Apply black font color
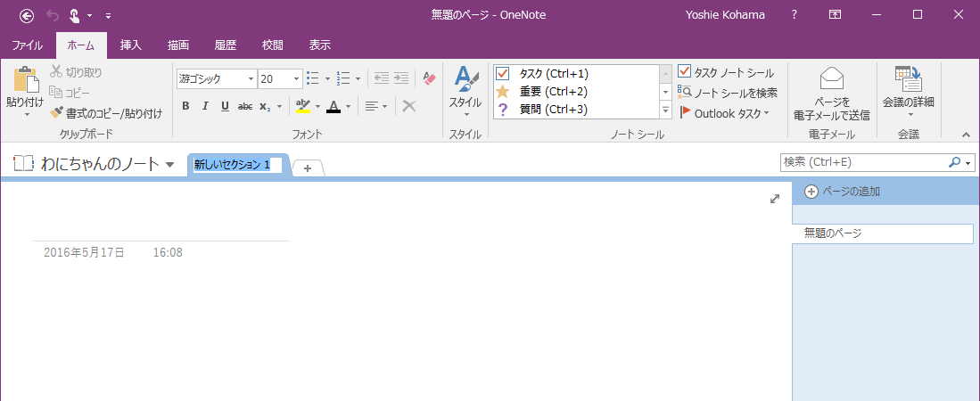Screen dimensions: 980x401 [x=334, y=105]
